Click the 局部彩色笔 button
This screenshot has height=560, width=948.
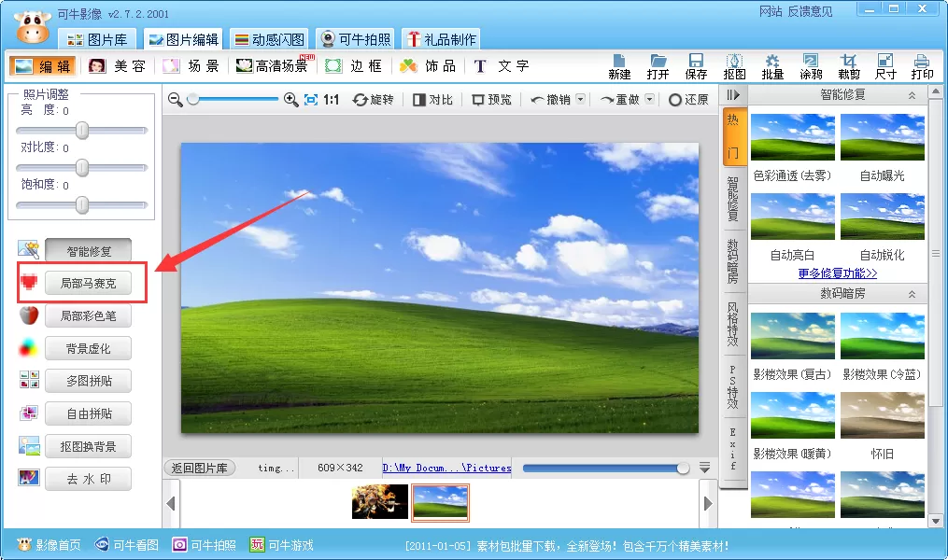pyautogui.click(x=89, y=315)
